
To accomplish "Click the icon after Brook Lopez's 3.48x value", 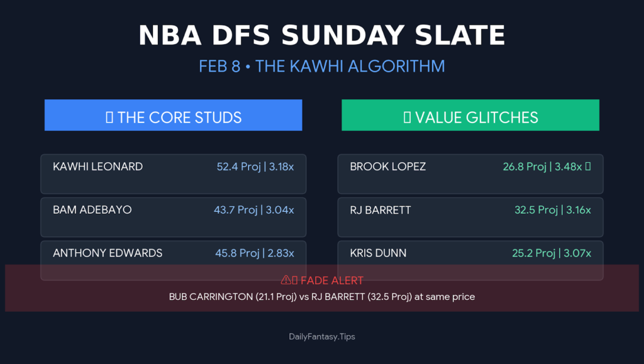I will (587, 167).
